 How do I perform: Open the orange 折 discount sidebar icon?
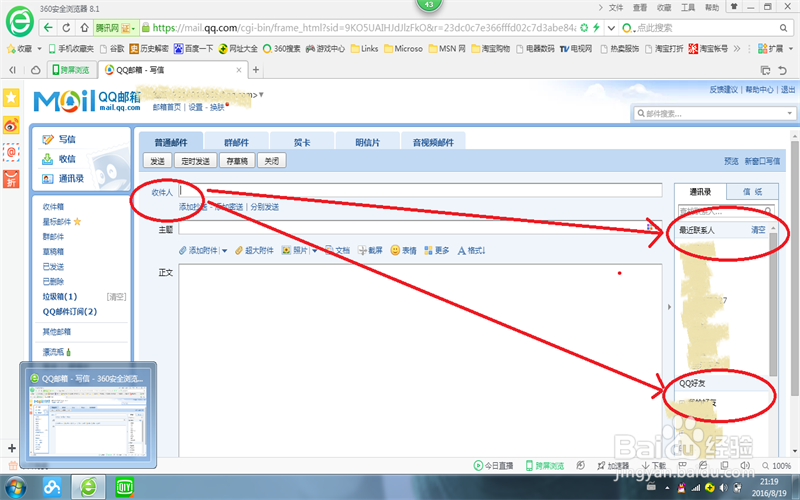(x=11, y=179)
